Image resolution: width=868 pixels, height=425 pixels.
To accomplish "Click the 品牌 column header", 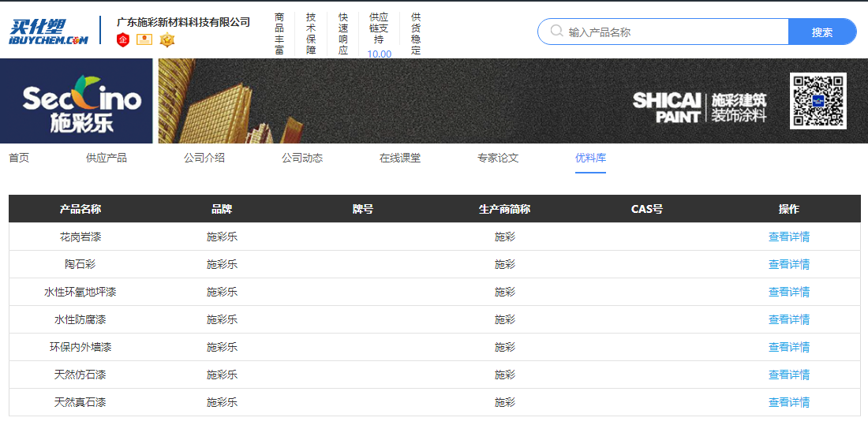I will [x=222, y=209].
